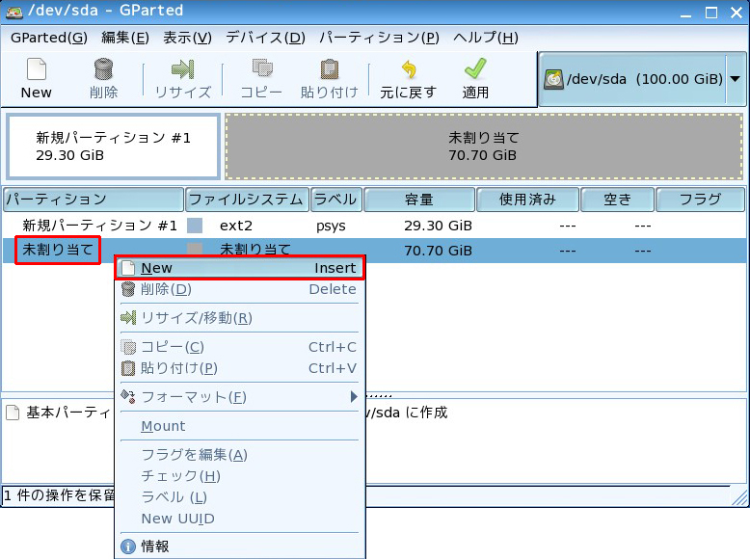This screenshot has height=560, width=750.
Task: Select the 新規パーティション #1 table row
Action: (99, 226)
